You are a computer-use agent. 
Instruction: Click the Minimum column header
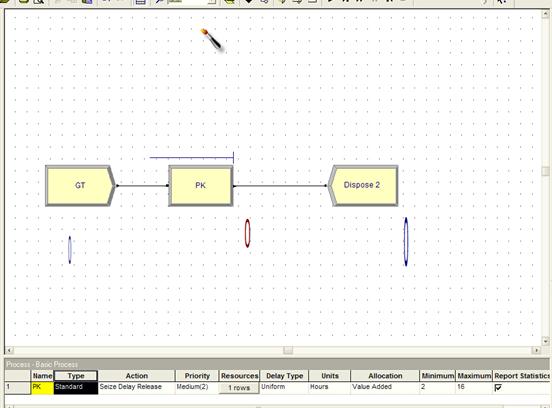[438, 376]
